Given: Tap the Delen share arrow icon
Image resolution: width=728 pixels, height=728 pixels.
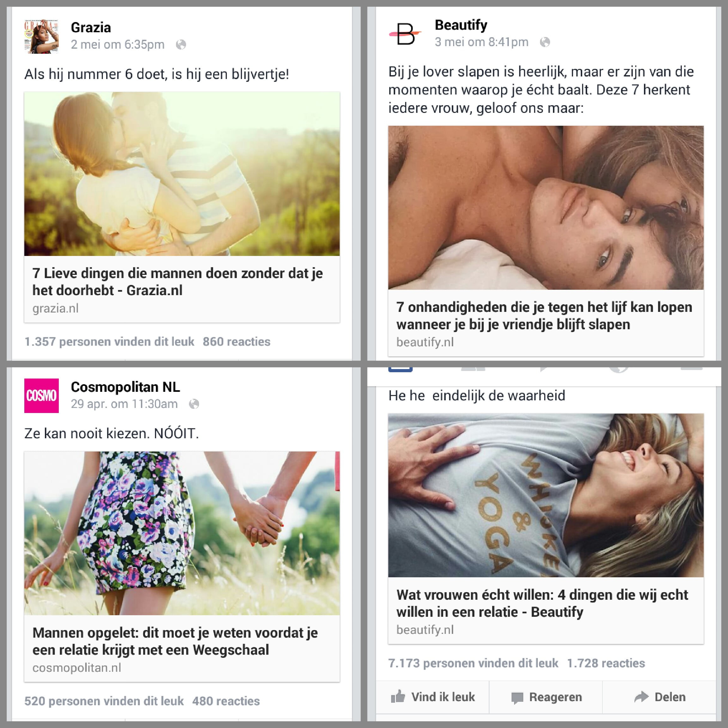Looking at the screenshot, I should 641,697.
